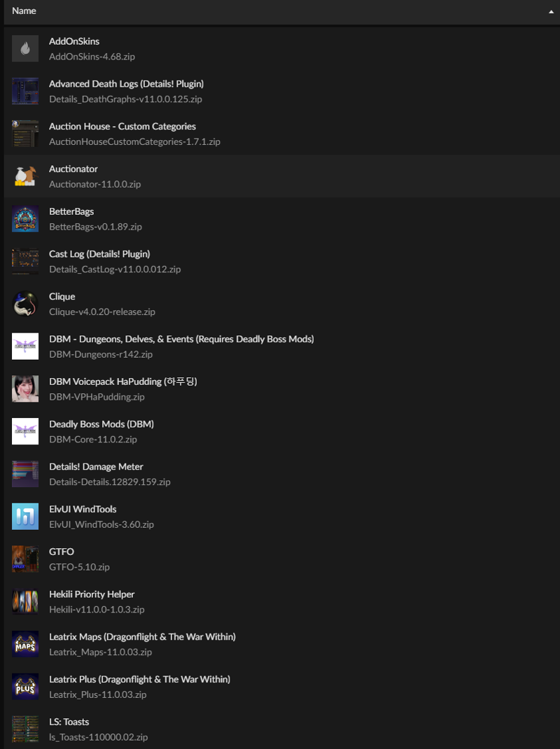The width and height of the screenshot is (560, 749).
Task: Click the GTFO addon icon
Action: click(24, 559)
